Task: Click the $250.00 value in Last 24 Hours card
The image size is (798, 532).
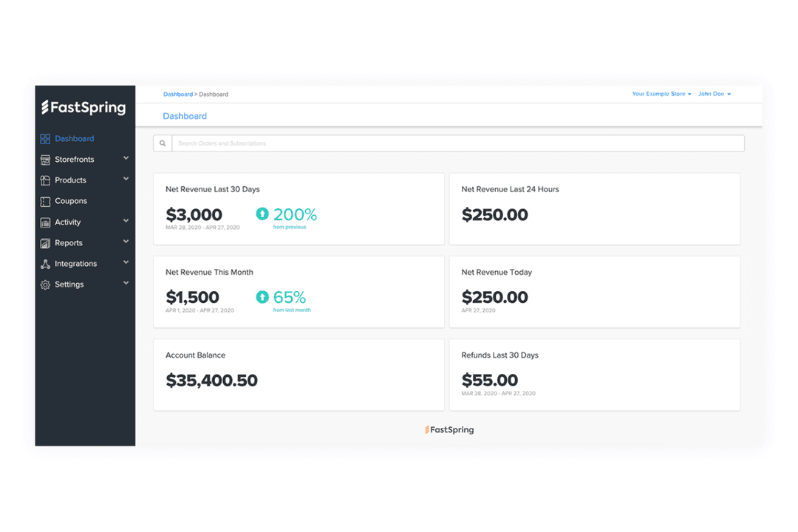Action: pyautogui.click(x=494, y=214)
